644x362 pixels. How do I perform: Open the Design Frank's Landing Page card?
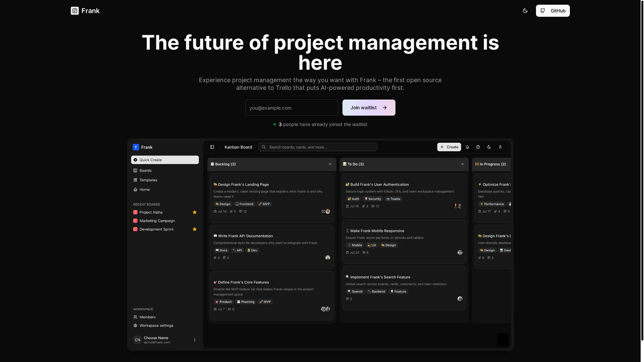(x=272, y=198)
